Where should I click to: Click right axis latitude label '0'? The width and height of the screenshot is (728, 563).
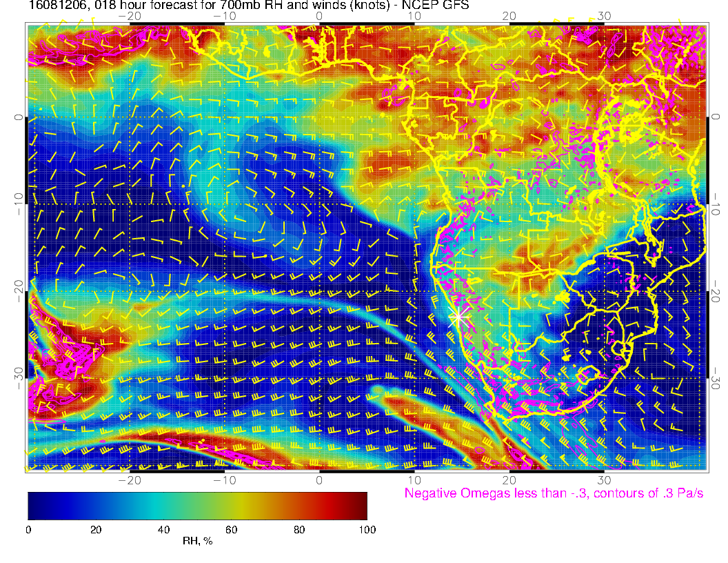pyautogui.click(x=716, y=117)
